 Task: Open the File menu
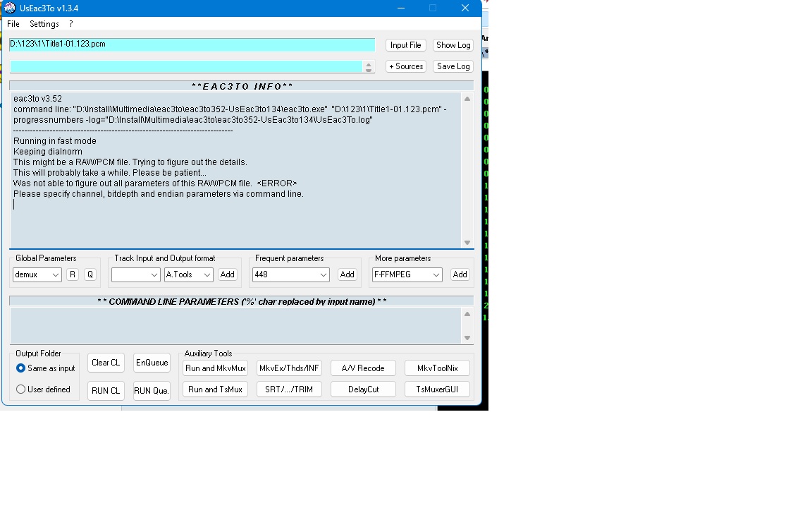(x=13, y=24)
